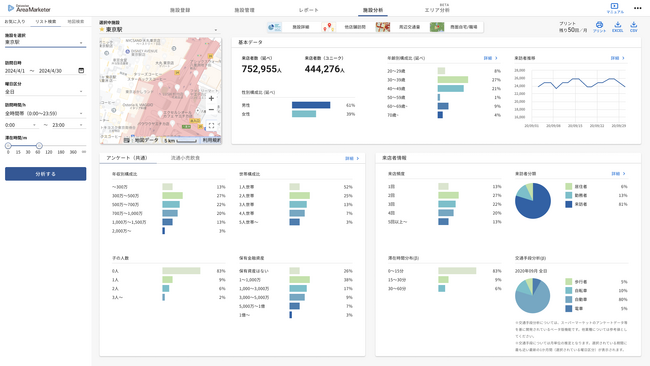The image size is (650, 366).
Task: Download the report as EXCEL
Action: [x=618, y=27]
